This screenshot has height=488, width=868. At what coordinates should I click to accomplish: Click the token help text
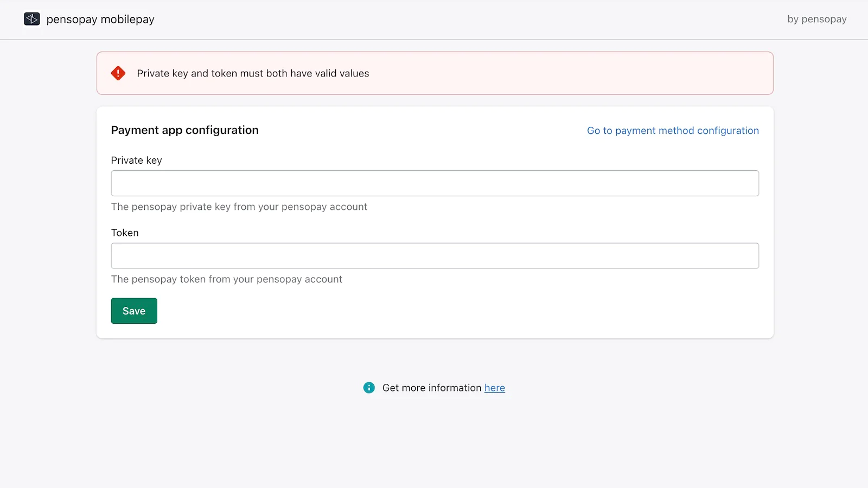pyautogui.click(x=227, y=279)
